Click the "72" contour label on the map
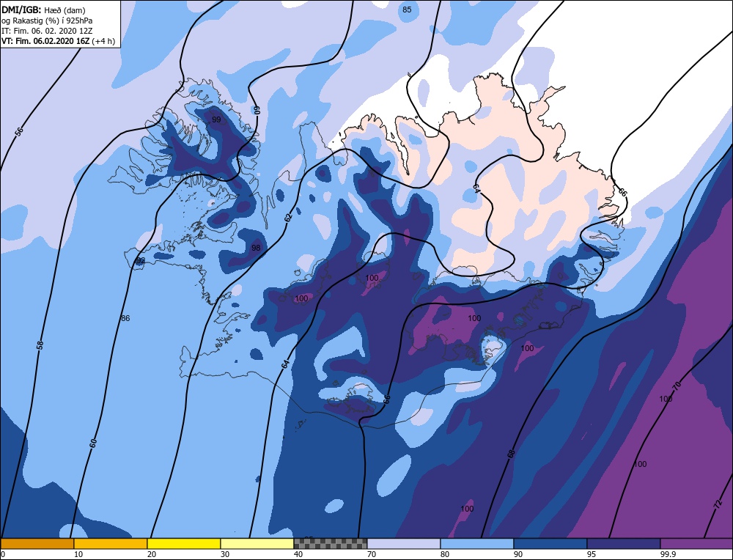 tap(718, 504)
